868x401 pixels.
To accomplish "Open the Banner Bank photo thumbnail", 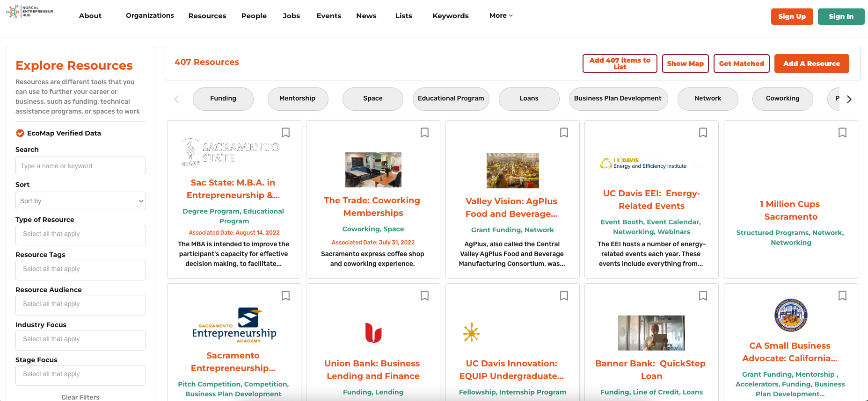I will [x=651, y=333].
